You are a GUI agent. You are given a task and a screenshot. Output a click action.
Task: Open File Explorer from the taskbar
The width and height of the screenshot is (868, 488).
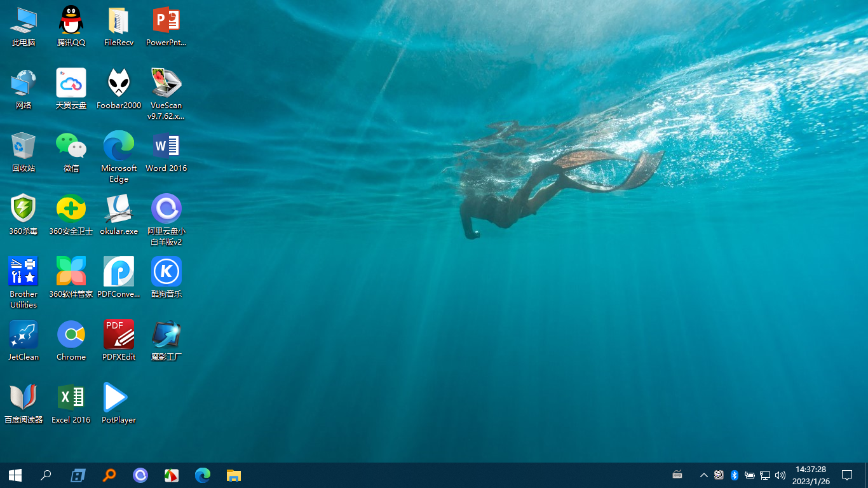click(234, 475)
